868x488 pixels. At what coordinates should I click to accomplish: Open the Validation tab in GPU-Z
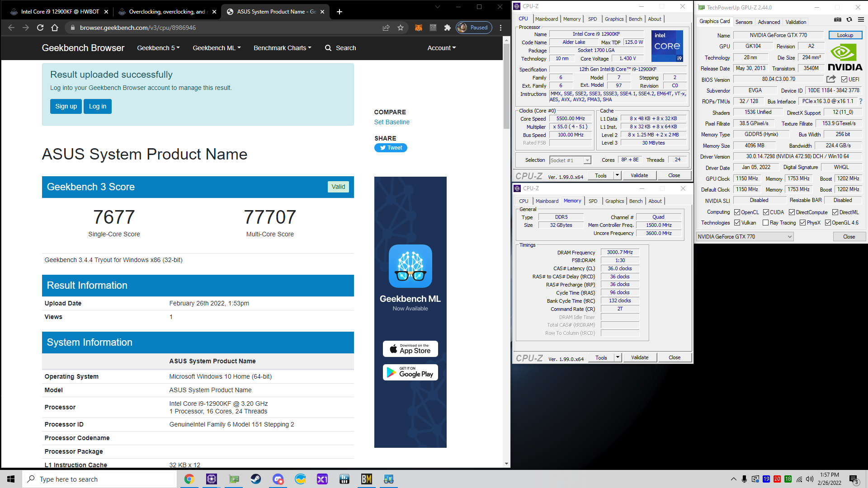pos(796,22)
